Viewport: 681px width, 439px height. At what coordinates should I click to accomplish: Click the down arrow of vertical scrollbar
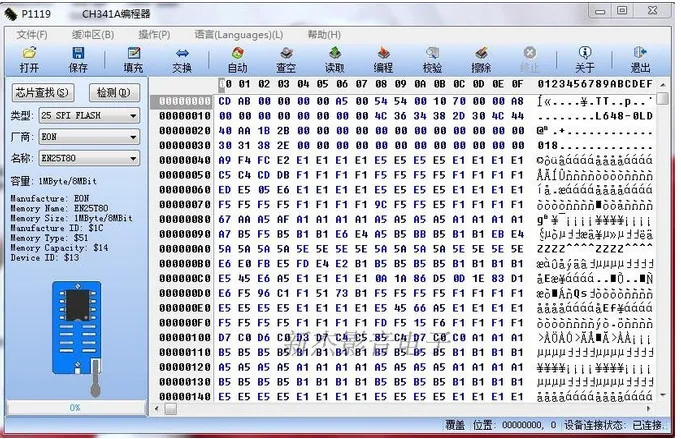coord(663,395)
